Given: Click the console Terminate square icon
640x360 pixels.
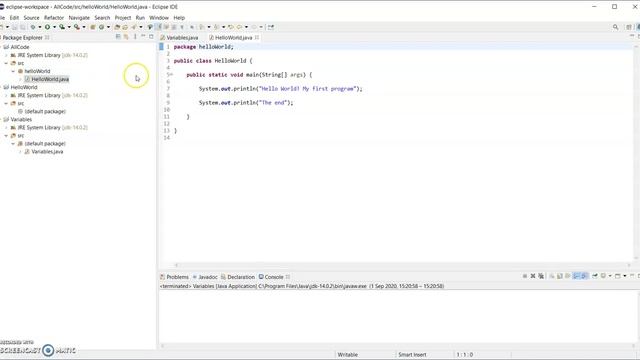Looking at the screenshot, I should tap(525, 276).
